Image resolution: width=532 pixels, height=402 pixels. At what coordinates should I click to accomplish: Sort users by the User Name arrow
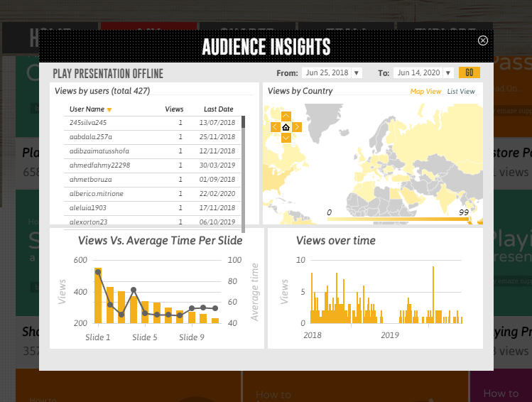click(x=109, y=109)
